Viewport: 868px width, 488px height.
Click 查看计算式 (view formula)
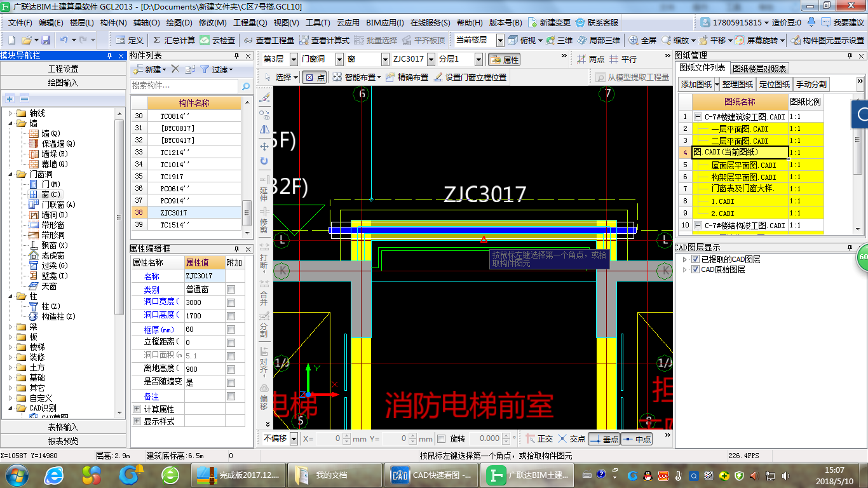[325, 40]
